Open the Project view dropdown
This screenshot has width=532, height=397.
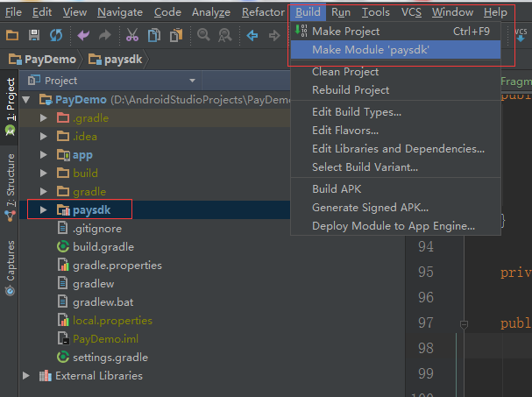coord(192,81)
